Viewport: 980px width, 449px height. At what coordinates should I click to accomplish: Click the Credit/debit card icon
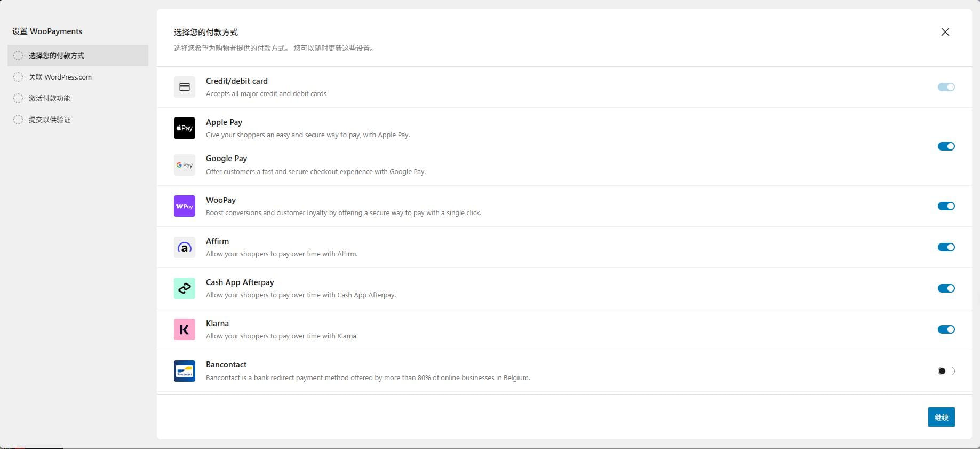click(185, 87)
